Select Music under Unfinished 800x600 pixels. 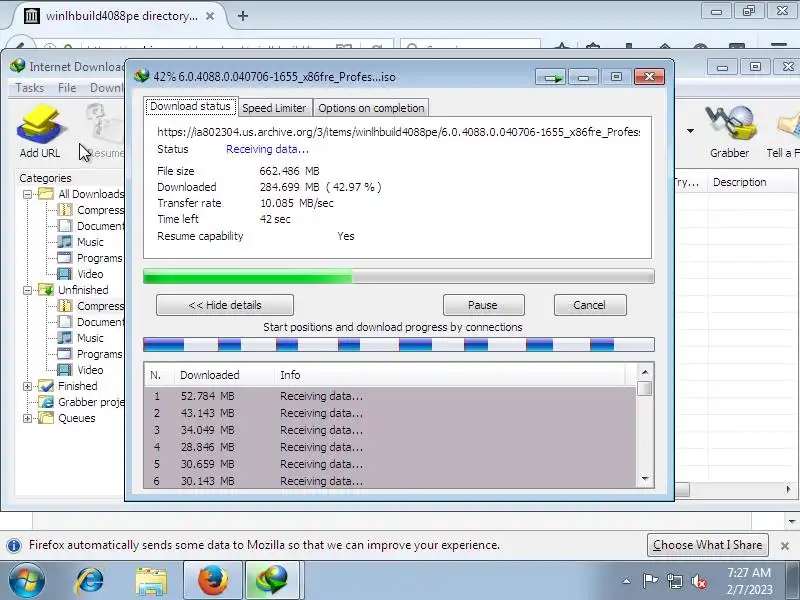(81, 338)
